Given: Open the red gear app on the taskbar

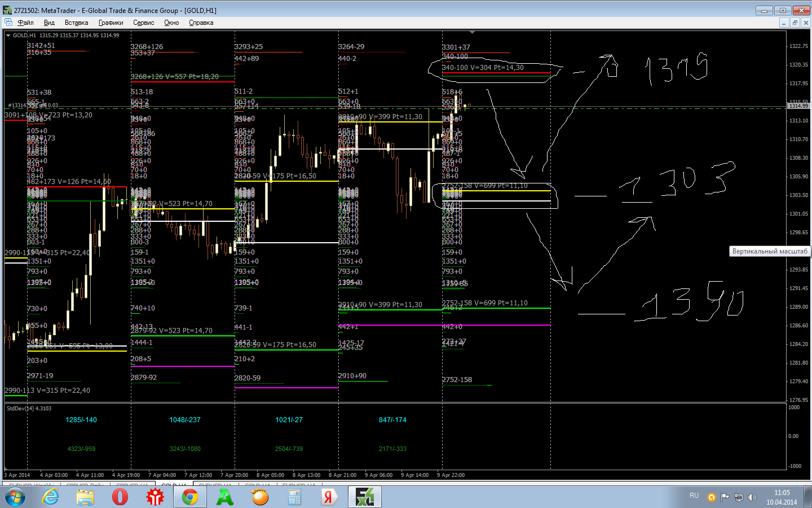Looking at the screenshot, I should 155,497.
